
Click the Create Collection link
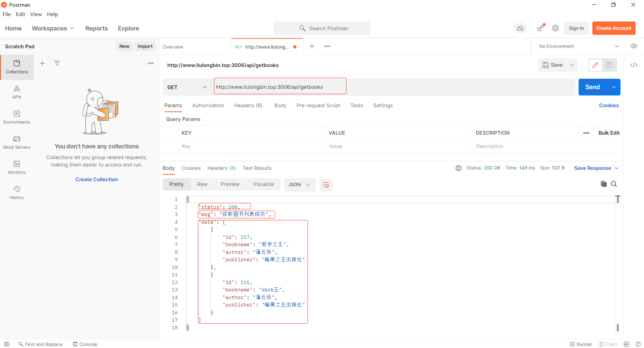[x=97, y=180]
